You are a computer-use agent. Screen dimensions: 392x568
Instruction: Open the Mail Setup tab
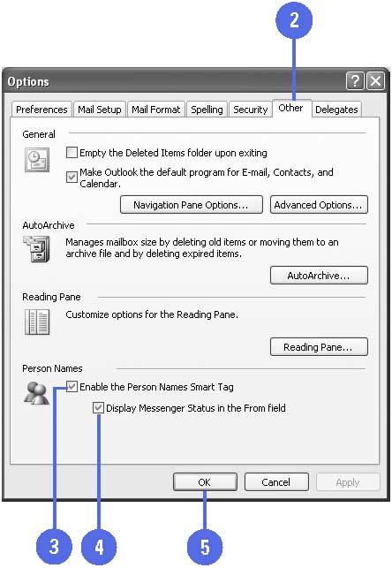coord(100,110)
